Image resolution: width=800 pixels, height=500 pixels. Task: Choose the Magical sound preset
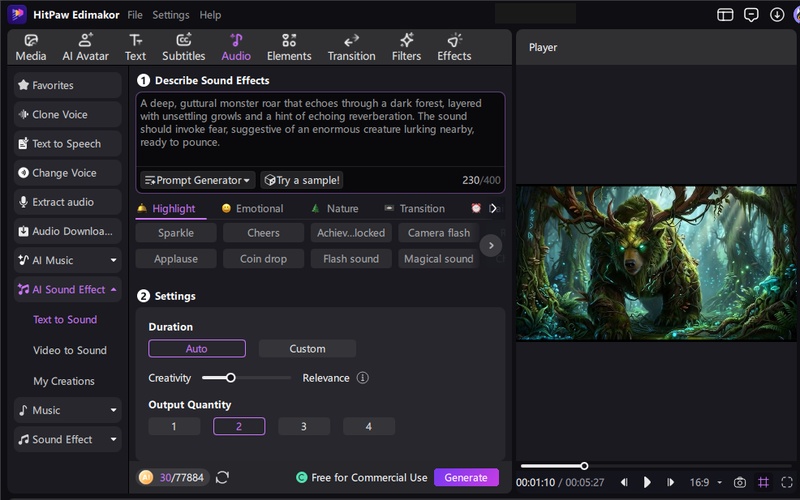click(x=438, y=259)
